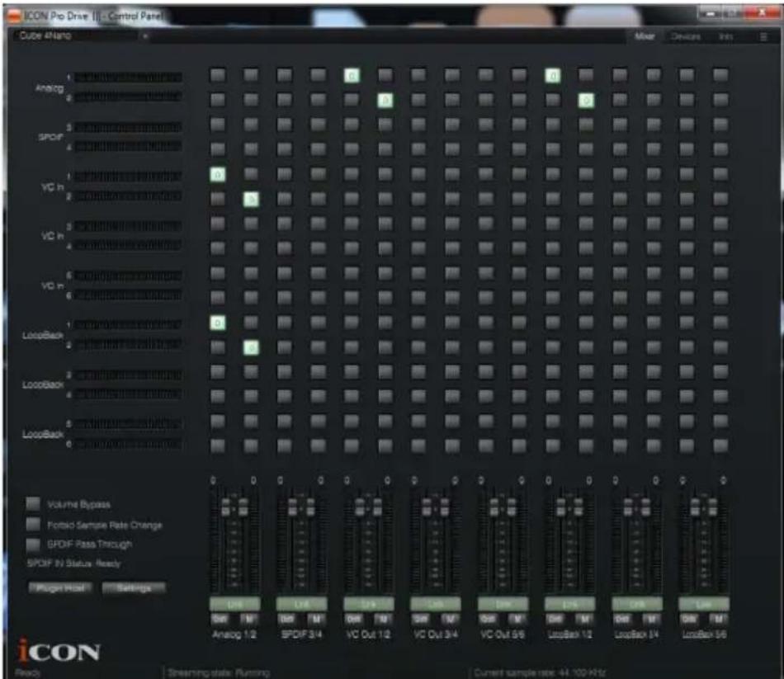Click the 'SPDIF IN Status: Ready' text
This screenshot has width=784, height=679.
73,563
